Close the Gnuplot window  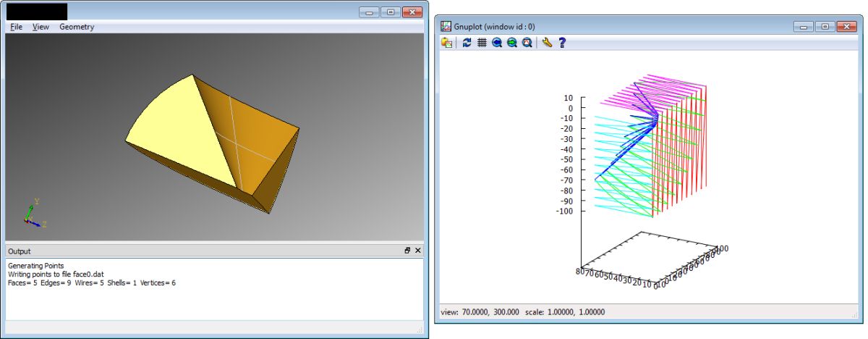(x=846, y=26)
